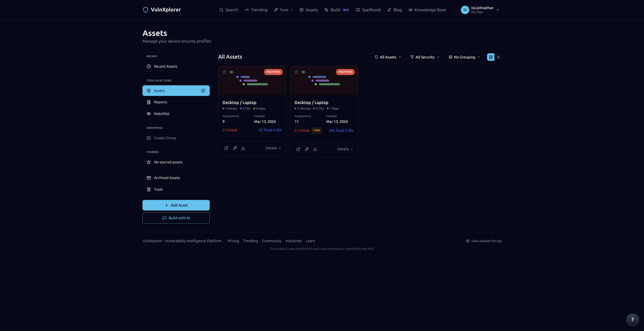The image size is (644, 331).
Task: Click Create Group in the sidebar
Action: 176,138
